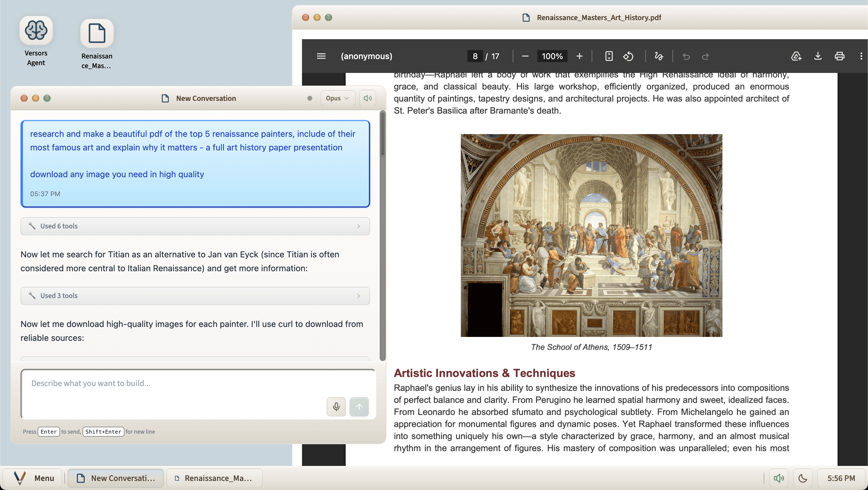
Task: Click the send message arrow button
Action: [x=359, y=407]
